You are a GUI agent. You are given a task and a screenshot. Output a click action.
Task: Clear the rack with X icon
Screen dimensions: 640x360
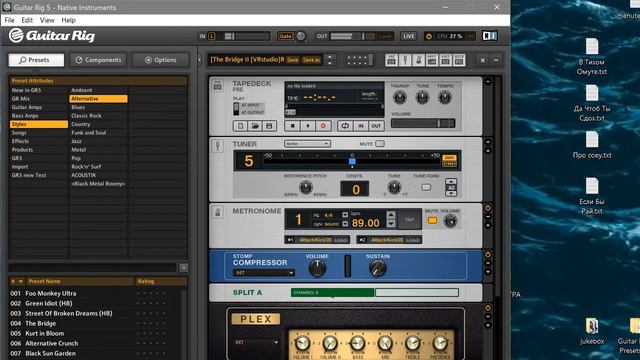coord(482,60)
